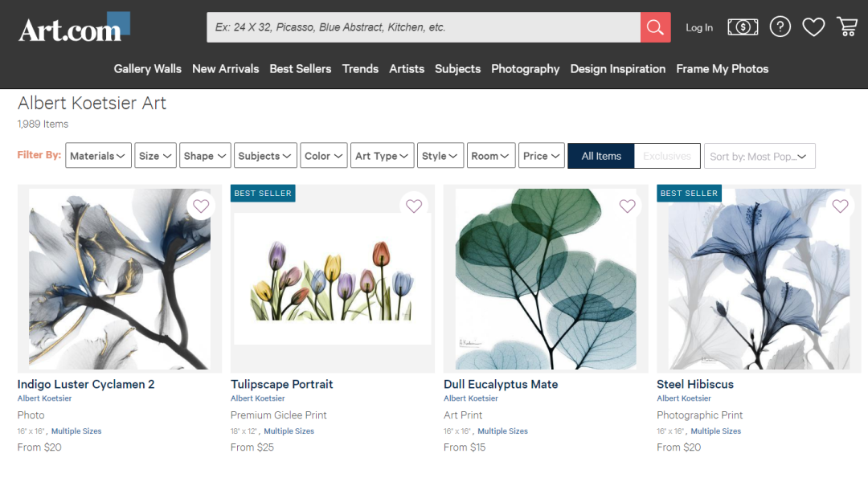Screen dimensions: 868x486
Task: Open Design Inspiration nav item
Action: pos(618,69)
